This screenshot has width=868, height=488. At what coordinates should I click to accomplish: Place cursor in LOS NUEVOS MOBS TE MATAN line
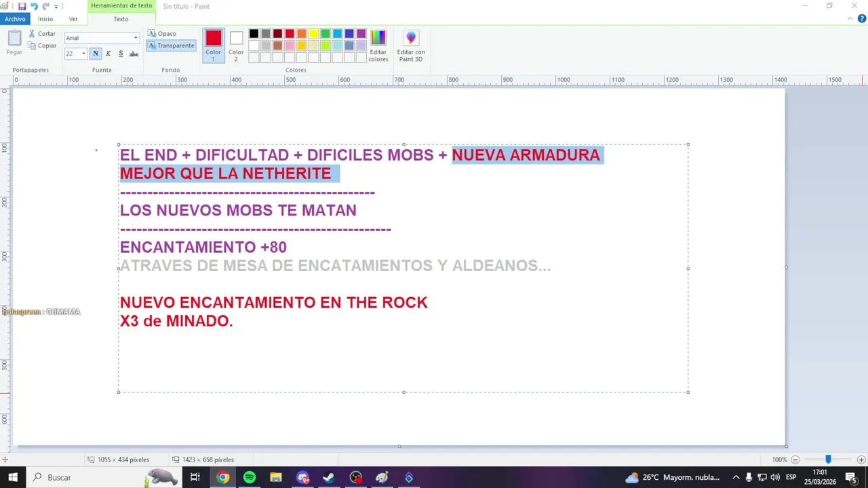click(x=238, y=210)
